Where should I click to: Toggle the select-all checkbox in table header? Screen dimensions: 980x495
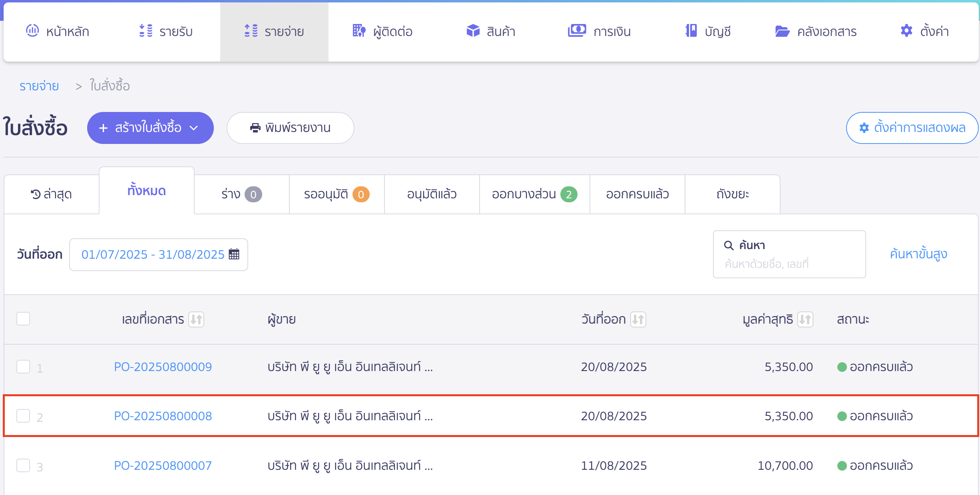click(x=23, y=319)
